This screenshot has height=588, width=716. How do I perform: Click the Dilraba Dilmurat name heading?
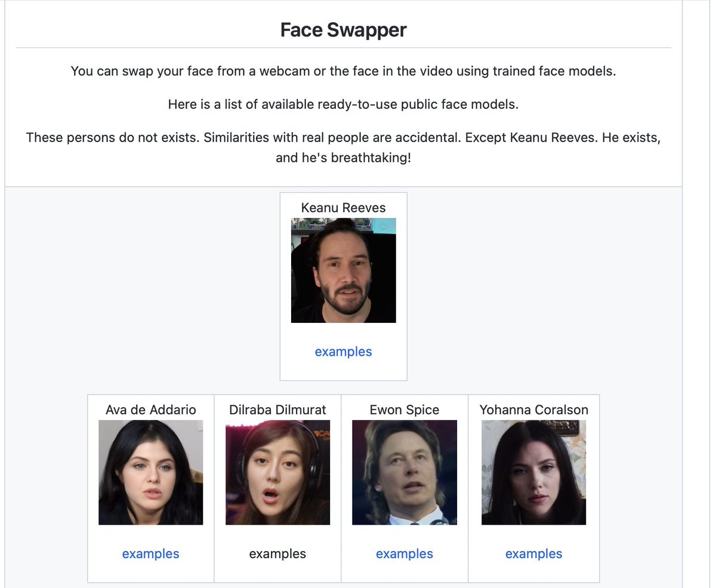pyautogui.click(x=277, y=410)
